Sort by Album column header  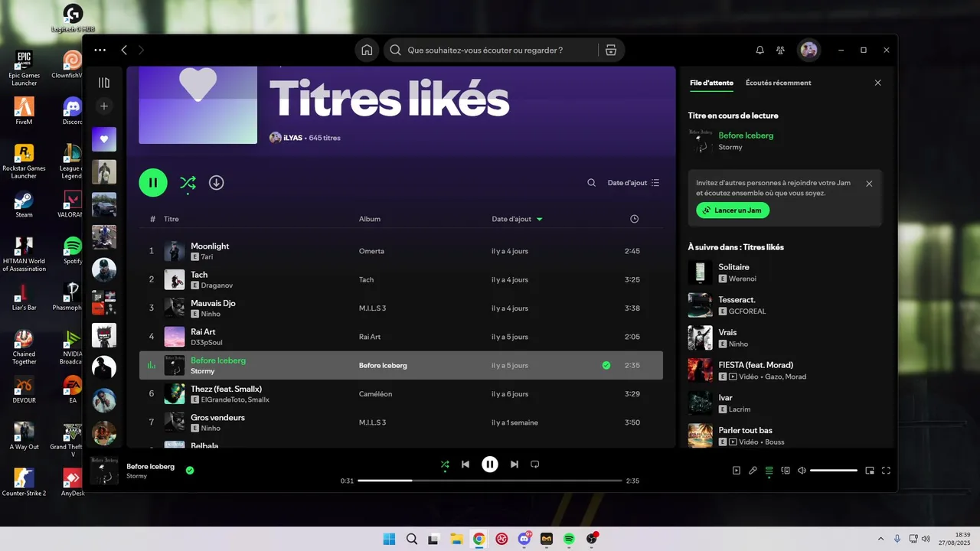coord(370,219)
